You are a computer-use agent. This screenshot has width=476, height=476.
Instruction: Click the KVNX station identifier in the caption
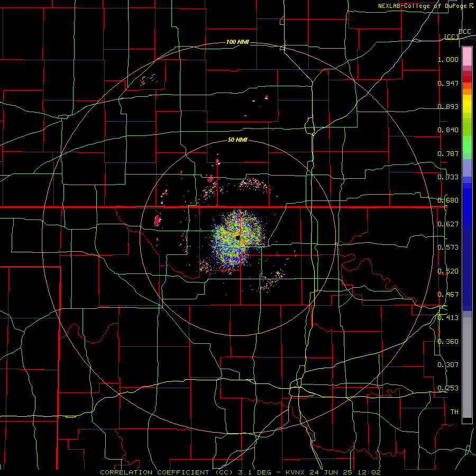click(x=296, y=472)
